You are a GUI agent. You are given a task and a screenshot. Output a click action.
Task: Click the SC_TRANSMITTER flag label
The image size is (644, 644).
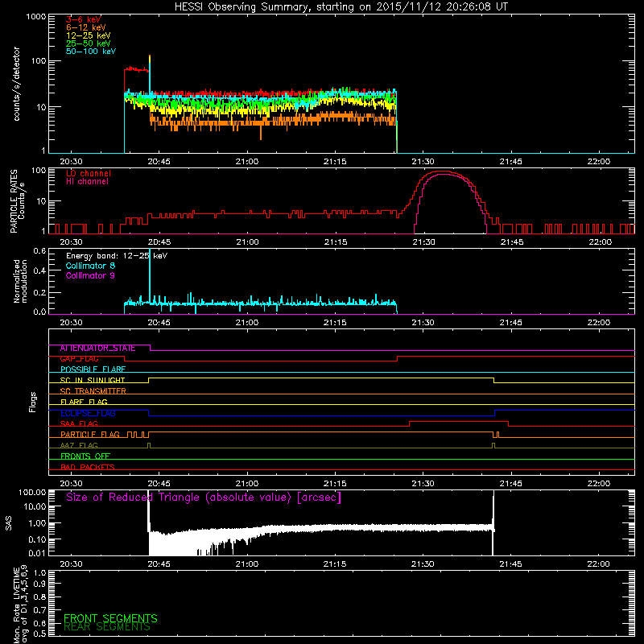tap(93, 391)
